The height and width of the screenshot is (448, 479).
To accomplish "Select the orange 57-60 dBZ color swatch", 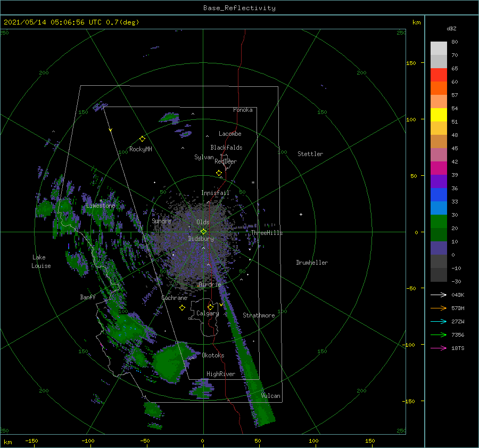I will pos(439,88).
